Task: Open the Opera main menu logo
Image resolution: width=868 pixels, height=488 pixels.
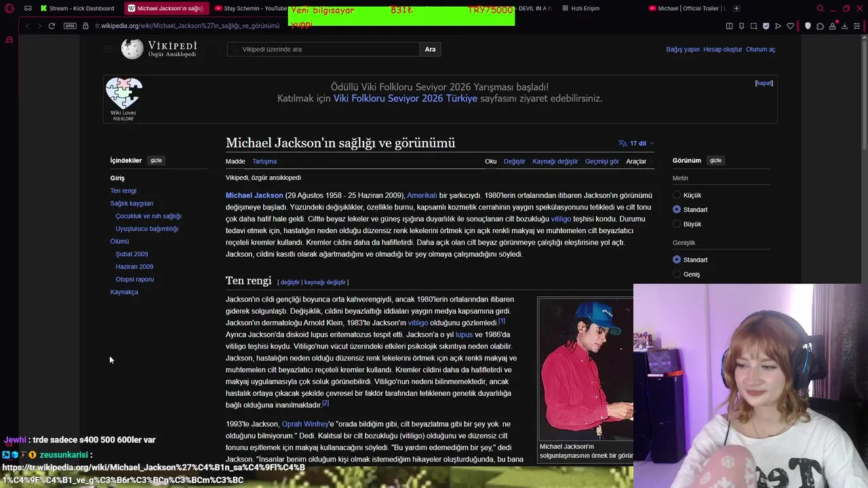Action: 9,8
